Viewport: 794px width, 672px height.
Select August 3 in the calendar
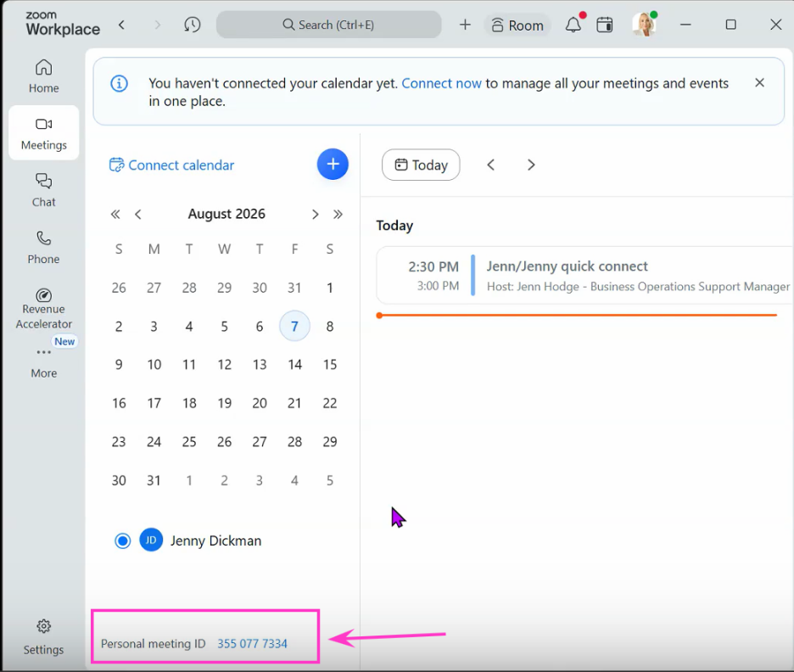tap(154, 326)
